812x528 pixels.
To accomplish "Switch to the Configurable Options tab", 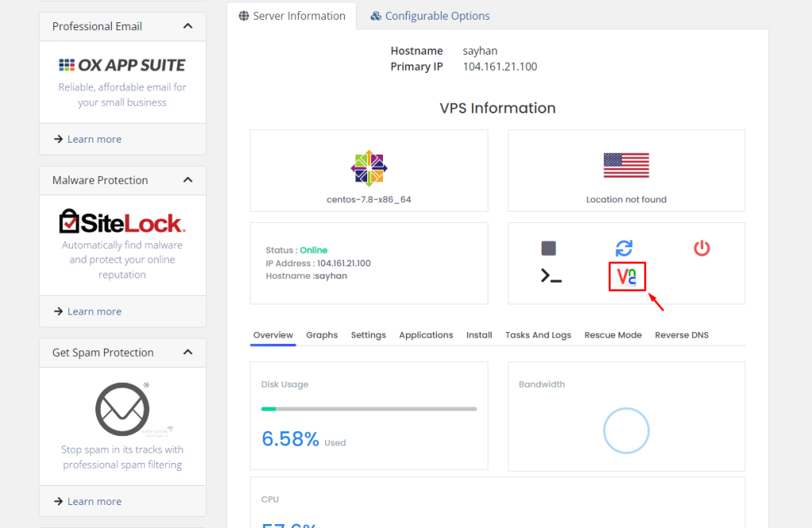I will (x=430, y=16).
